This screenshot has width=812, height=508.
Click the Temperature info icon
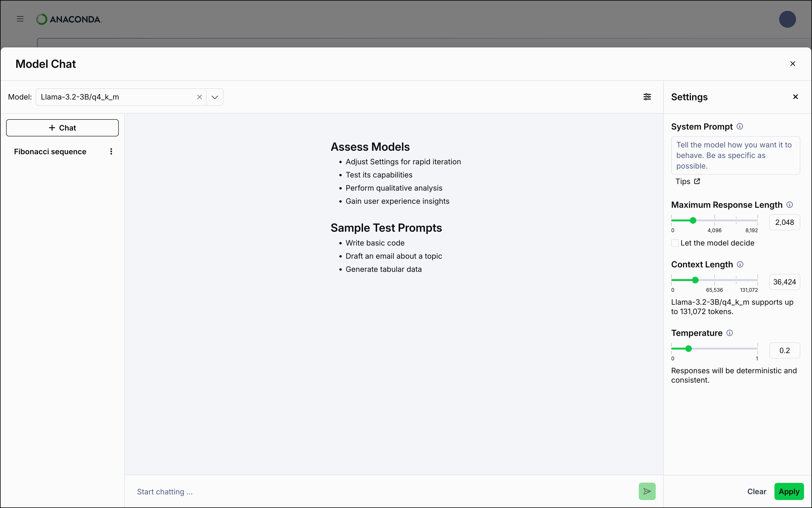[x=730, y=333]
